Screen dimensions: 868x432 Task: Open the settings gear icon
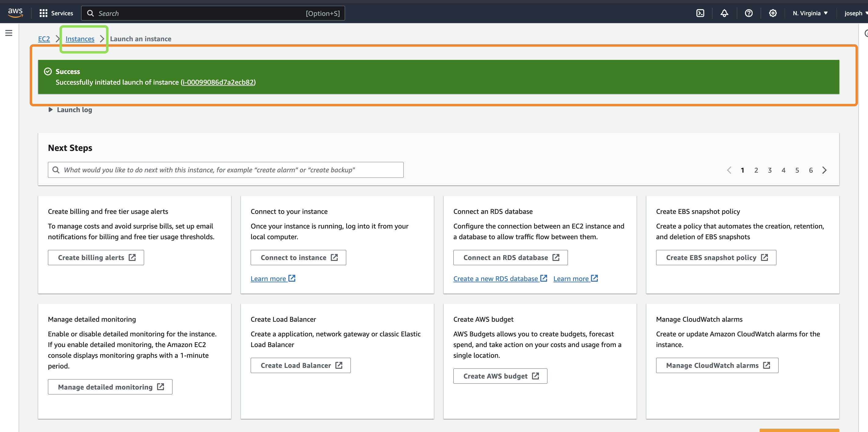tap(773, 13)
